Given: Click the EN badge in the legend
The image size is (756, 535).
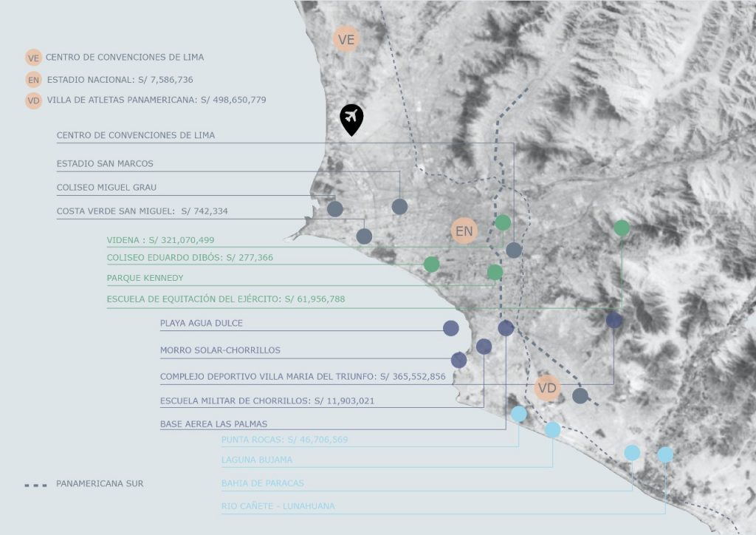Looking at the screenshot, I should 32,80.
